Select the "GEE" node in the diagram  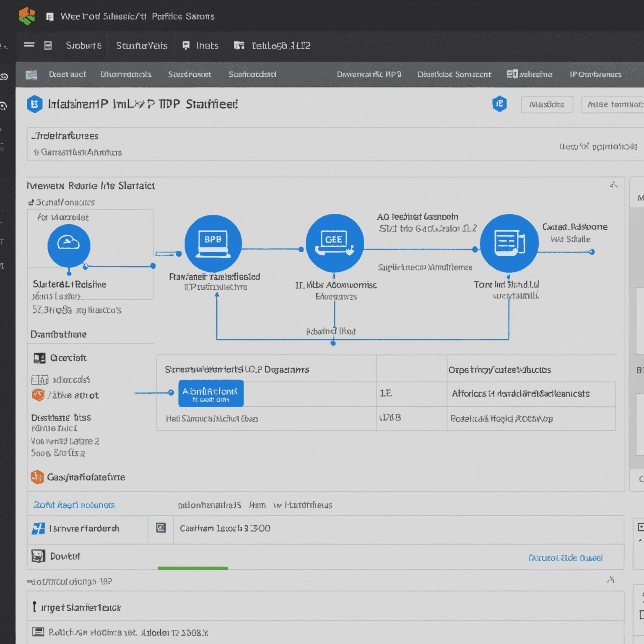pyautogui.click(x=335, y=243)
